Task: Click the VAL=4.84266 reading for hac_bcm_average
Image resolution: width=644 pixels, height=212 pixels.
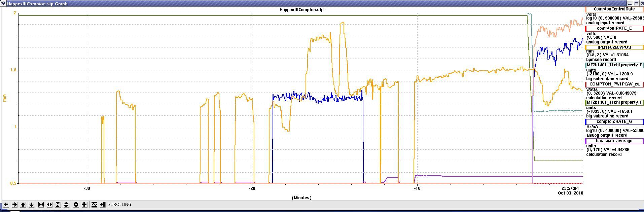Action: (616, 150)
